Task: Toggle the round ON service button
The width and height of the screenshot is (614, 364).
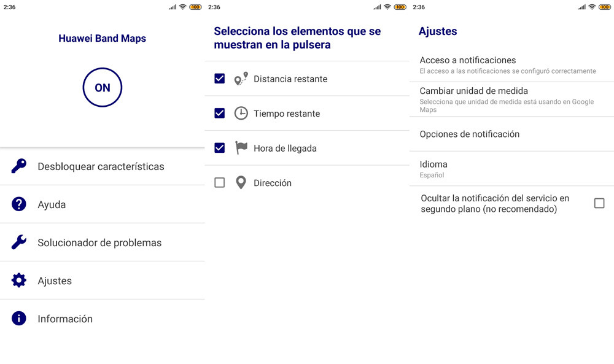Action: pos(103,88)
